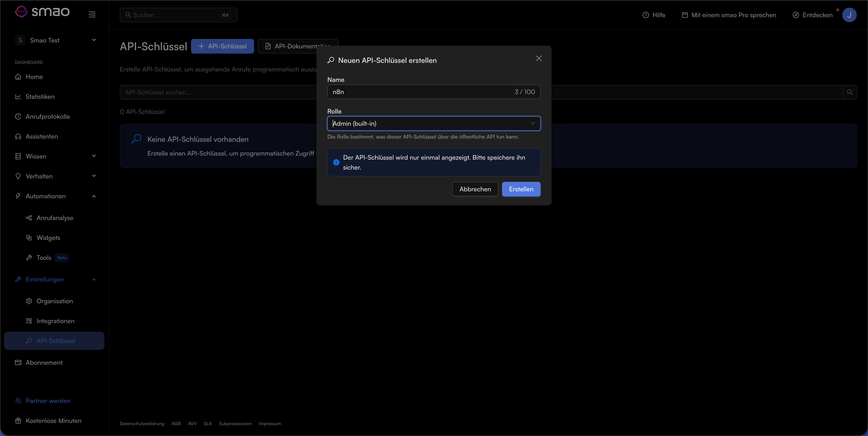Open Integrationen settings

click(54, 321)
